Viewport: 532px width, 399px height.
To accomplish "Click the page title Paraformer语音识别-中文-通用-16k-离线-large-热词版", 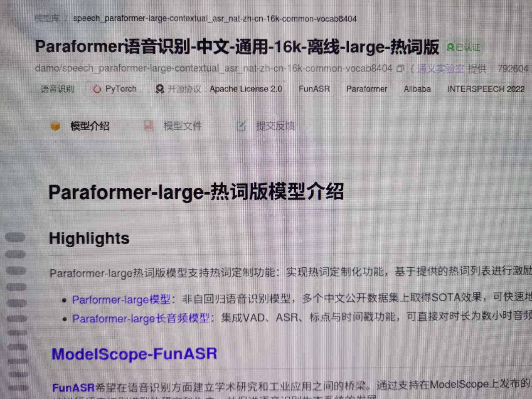I will [x=237, y=47].
